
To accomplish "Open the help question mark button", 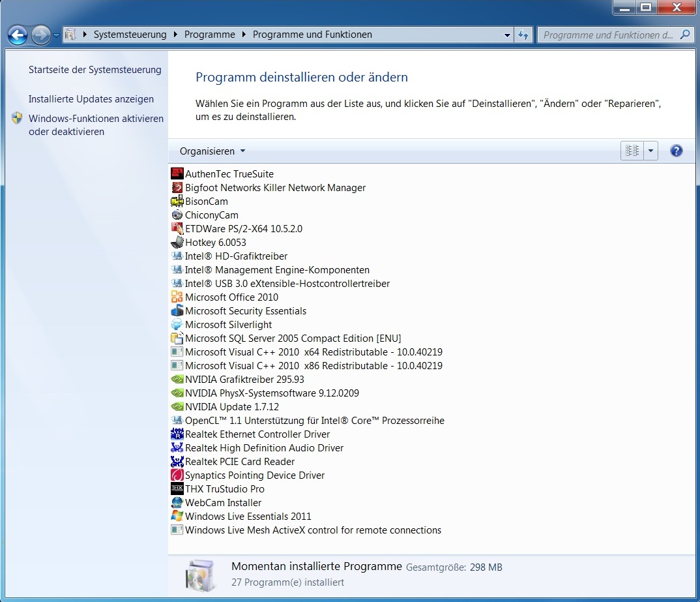I will (x=676, y=151).
